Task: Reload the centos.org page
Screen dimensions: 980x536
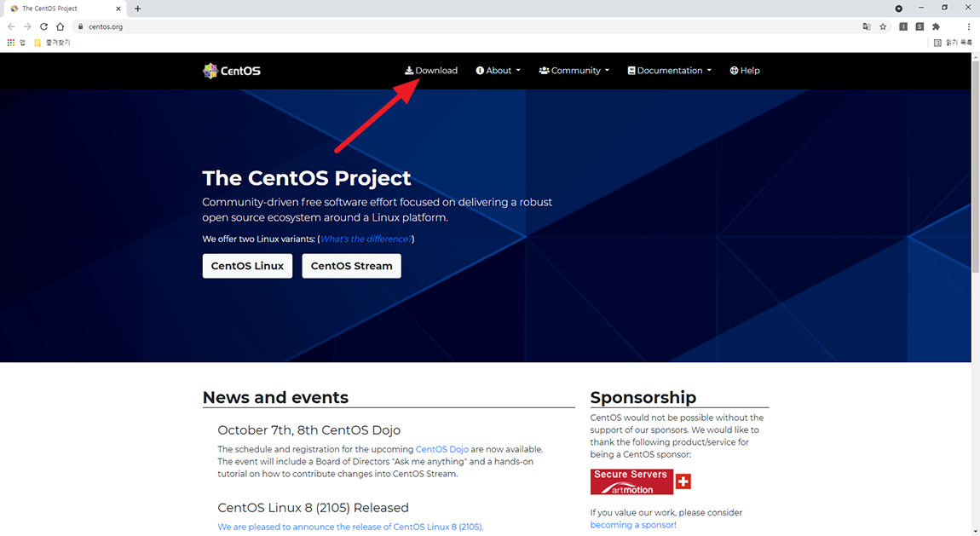Action: 43,27
